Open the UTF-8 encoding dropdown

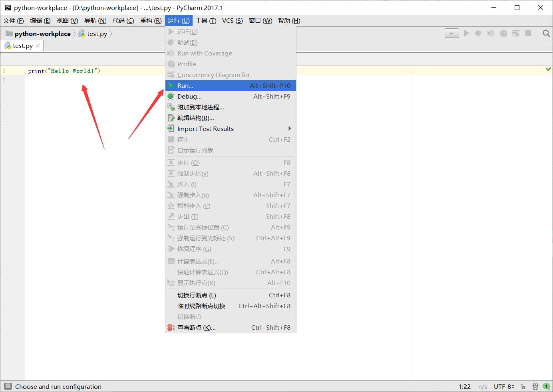(503, 386)
